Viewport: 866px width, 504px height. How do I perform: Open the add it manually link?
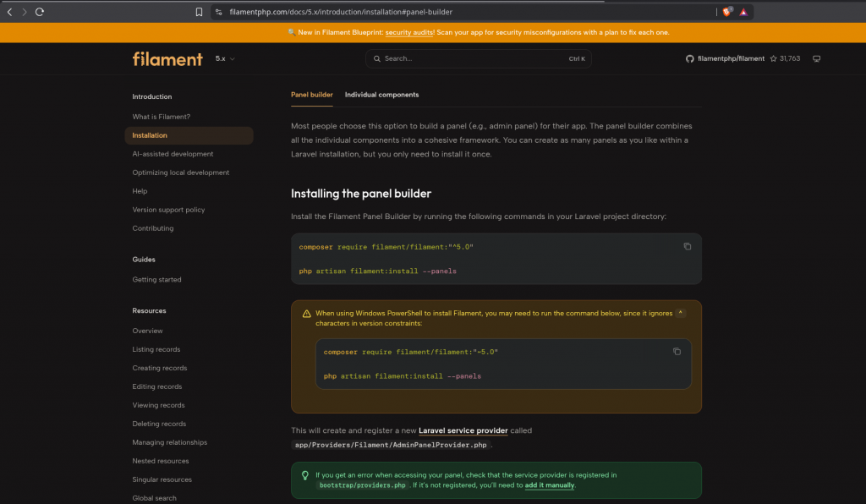[550, 485]
